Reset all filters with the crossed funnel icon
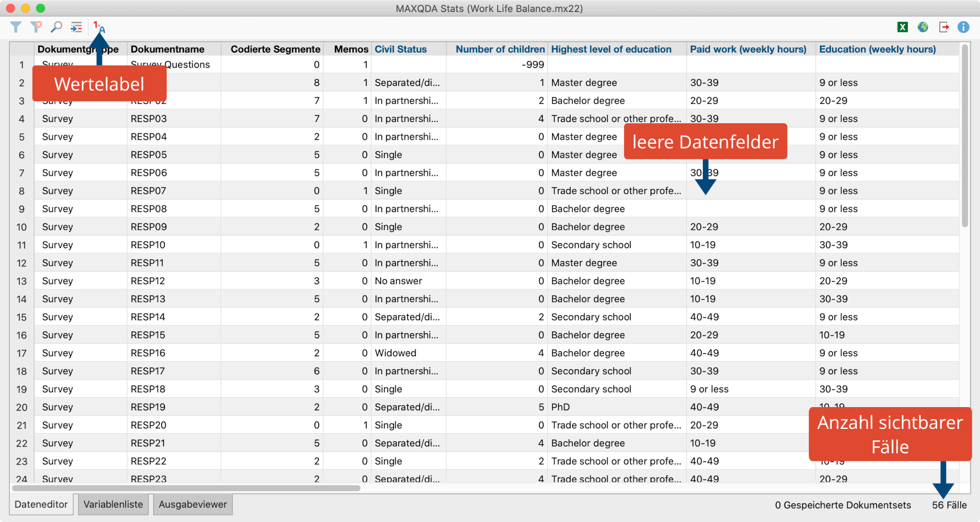Image resolution: width=980 pixels, height=522 pixels. click(x=36, y=27)
